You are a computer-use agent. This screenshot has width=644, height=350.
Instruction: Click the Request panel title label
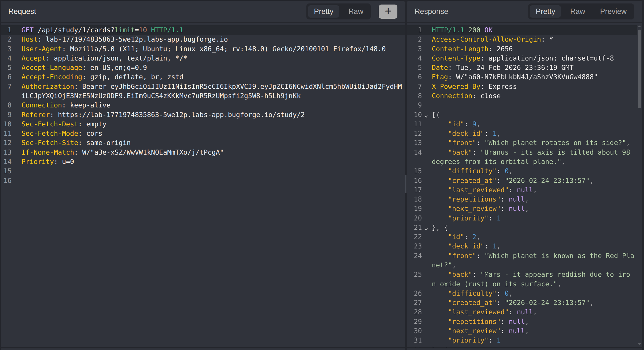tap(22, 11)
